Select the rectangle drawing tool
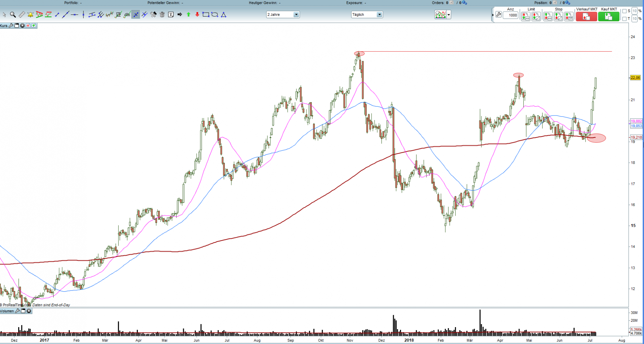 click(x=206, y=14)
